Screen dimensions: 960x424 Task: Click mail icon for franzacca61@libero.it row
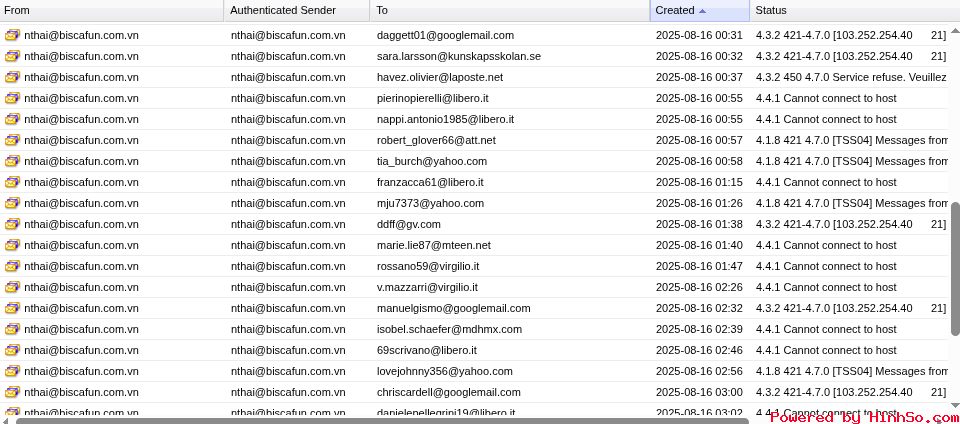coord(12,182)
